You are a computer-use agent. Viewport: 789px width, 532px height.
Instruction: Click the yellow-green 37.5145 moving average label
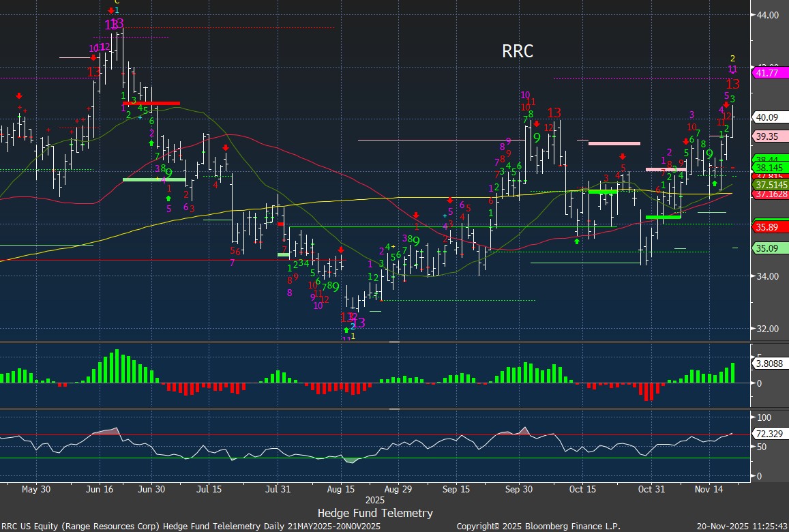[769, 185]
